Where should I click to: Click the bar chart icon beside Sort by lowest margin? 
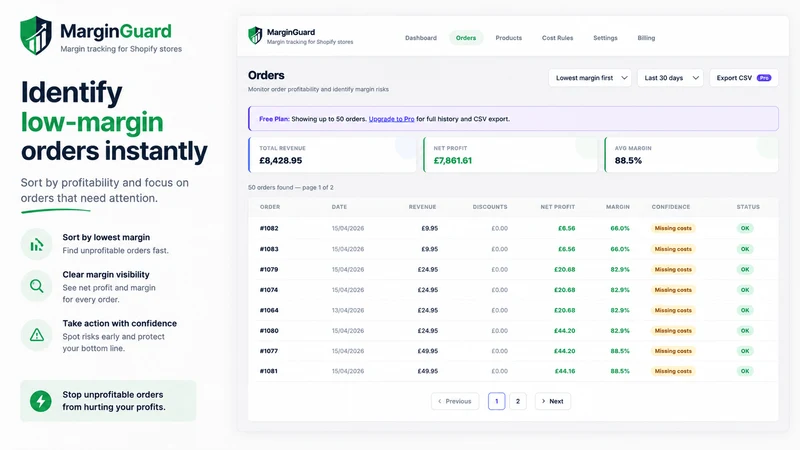[36, 244]
